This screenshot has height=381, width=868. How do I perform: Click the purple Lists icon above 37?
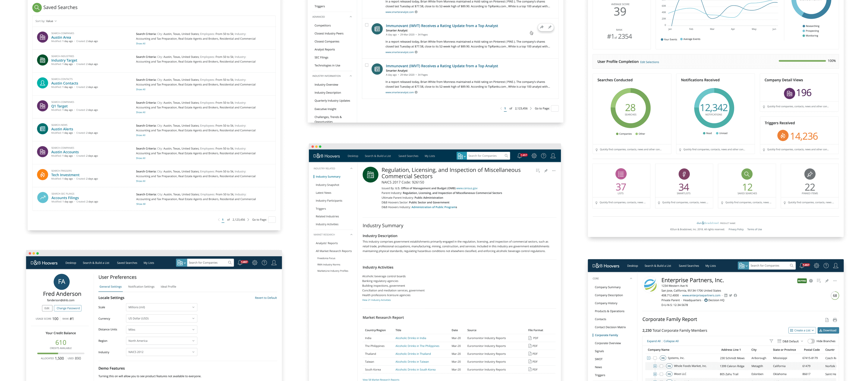click(621, 174)
